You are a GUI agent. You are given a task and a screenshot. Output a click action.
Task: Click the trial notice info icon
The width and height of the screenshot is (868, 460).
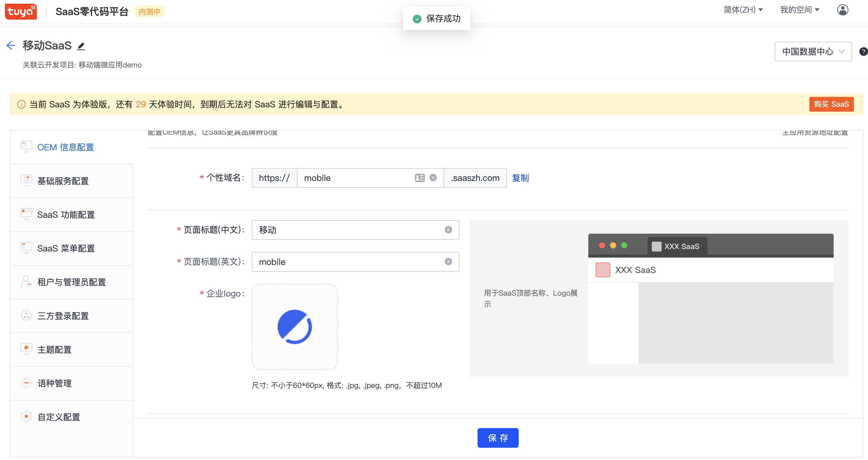pos(21,105)
